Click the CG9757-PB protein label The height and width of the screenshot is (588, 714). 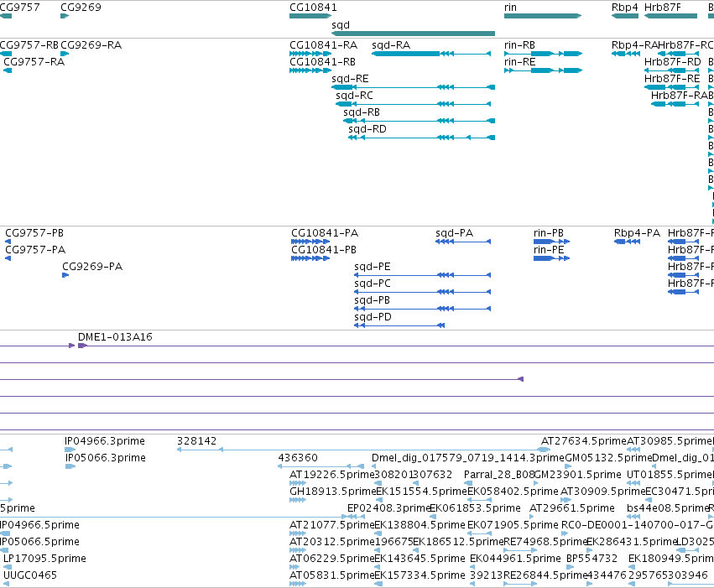tap(34, 233)
